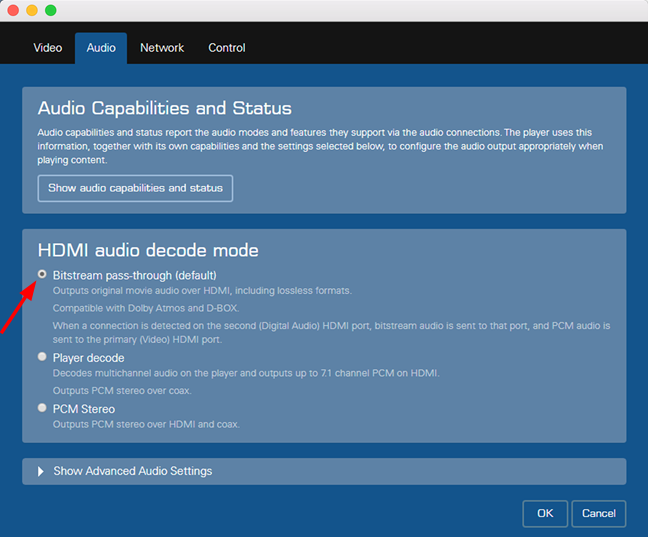Click the 'HDMI audio decode mode' heading
Image resolution: width=648 pixels, height=537 pixels.
coord(148,250)
